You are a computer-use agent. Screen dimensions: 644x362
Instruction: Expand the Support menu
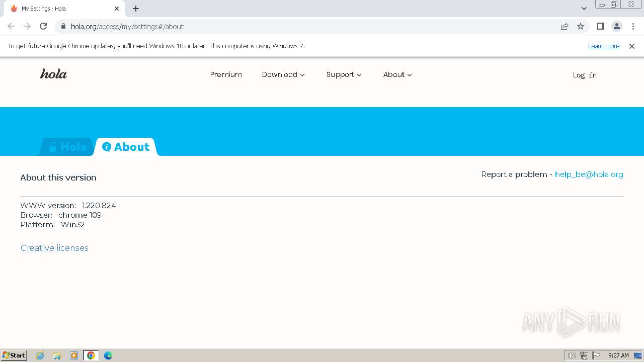[x=344, y=74]
